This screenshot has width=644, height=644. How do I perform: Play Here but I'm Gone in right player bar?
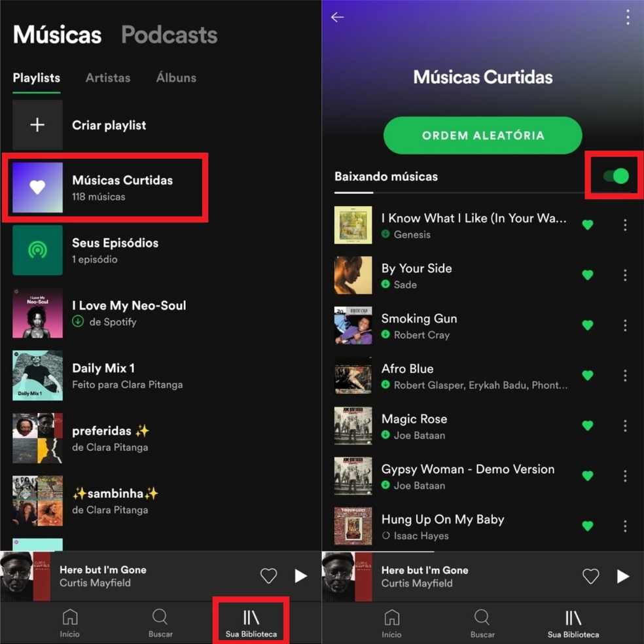pyautogui.click(x=623, y=576)
